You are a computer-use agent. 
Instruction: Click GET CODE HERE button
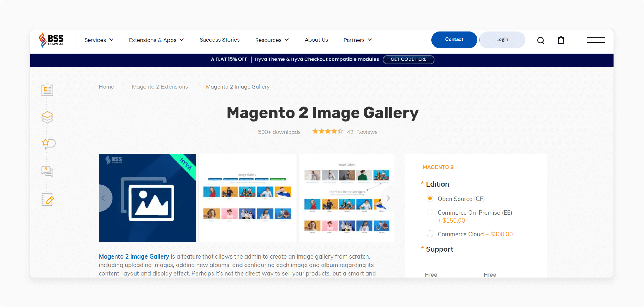[408, 59]
